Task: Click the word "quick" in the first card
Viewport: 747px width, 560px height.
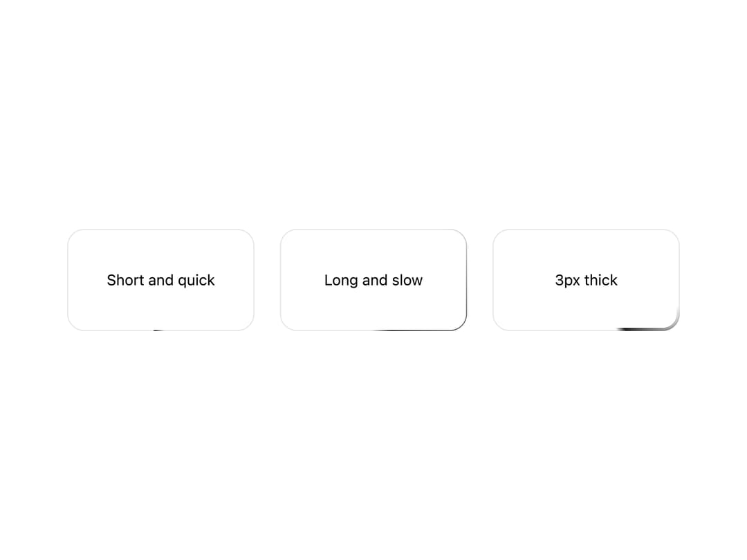Action: 196,281
